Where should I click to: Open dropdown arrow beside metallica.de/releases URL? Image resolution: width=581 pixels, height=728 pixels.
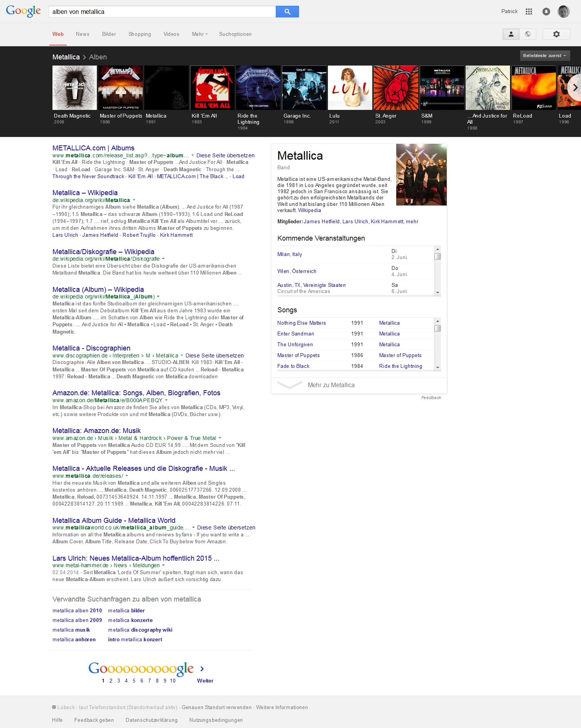pos(127,476)
